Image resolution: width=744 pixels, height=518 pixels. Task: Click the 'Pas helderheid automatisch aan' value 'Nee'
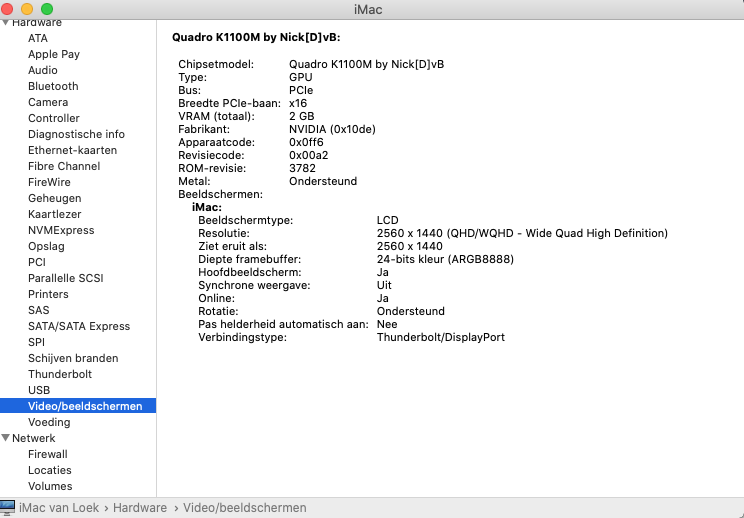point(387,324)
